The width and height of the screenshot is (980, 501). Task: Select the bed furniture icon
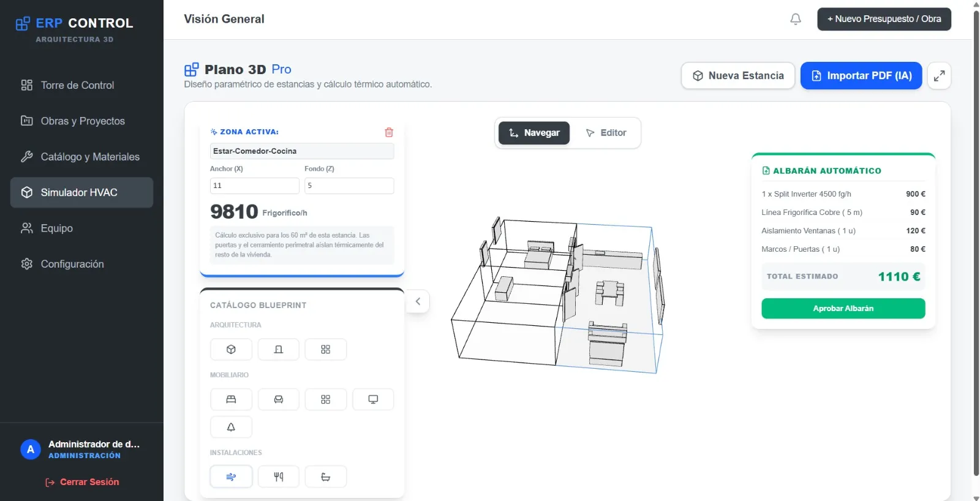(231, 399)
